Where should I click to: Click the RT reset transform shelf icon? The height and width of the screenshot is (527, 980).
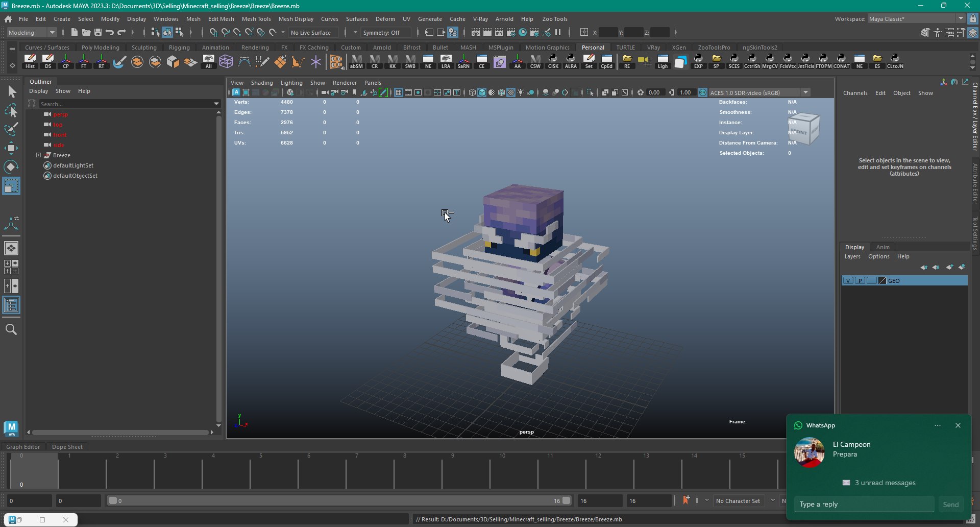pyautogui.click(x=102, y=61)
